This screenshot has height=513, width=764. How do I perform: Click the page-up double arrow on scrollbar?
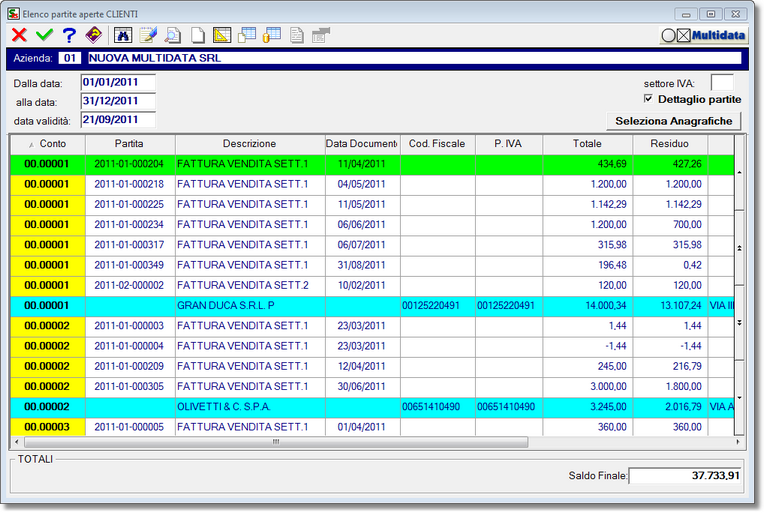pos(739,248)
